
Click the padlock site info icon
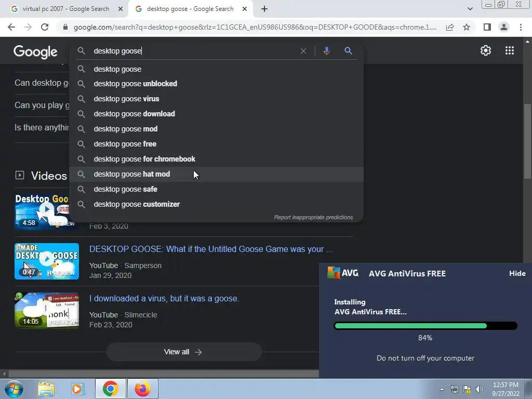[x=65, y=27]
